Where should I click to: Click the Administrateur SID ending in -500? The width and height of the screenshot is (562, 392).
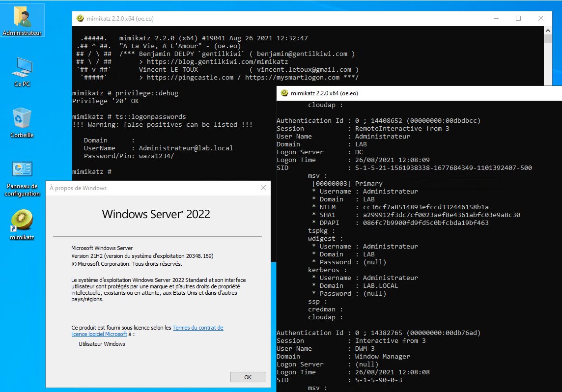[444, 168]
